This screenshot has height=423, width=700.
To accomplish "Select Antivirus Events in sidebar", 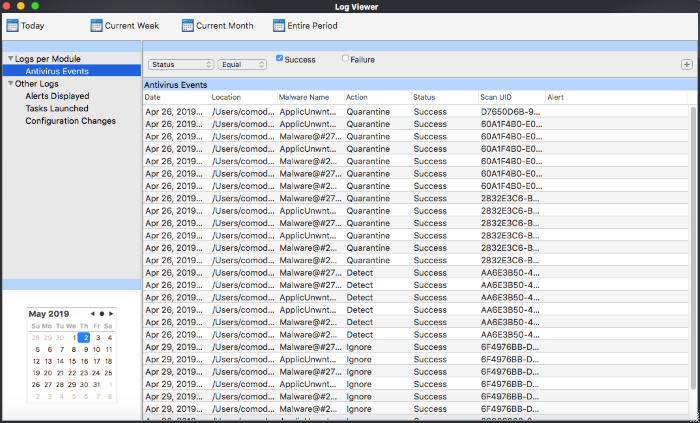I will (72, 71).
